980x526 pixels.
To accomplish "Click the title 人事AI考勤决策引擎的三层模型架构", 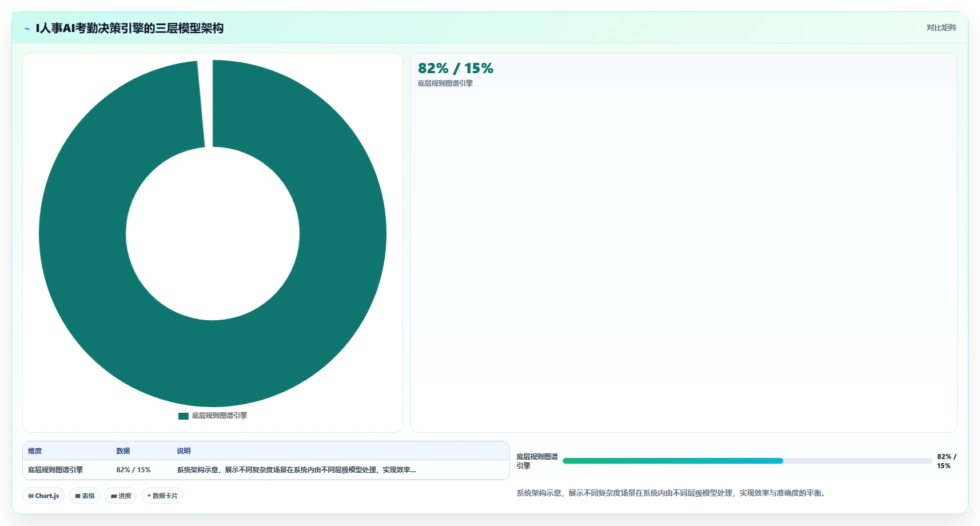I will click(129, 28).
